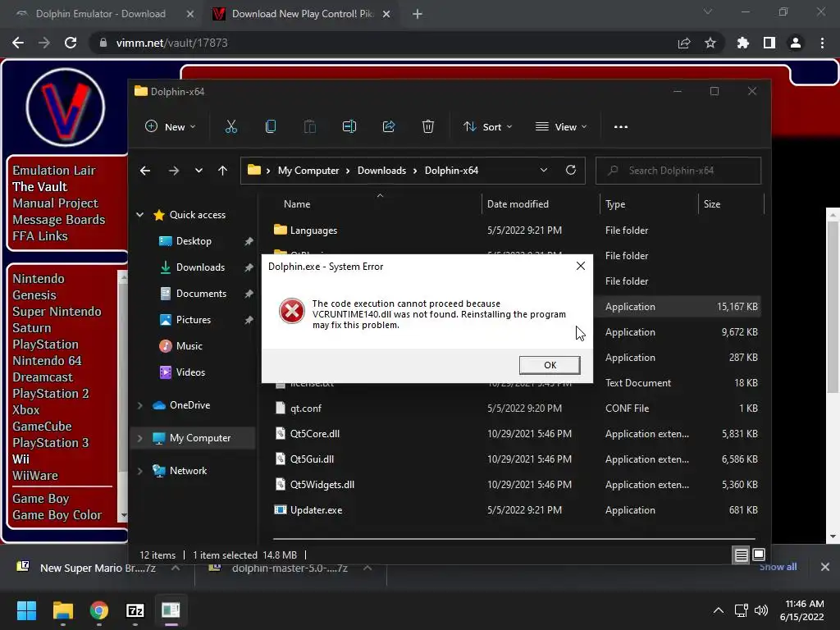Collapse the Quick access tree
The image size is (840, 630).
pyautogui.click(x=139, y=215)
